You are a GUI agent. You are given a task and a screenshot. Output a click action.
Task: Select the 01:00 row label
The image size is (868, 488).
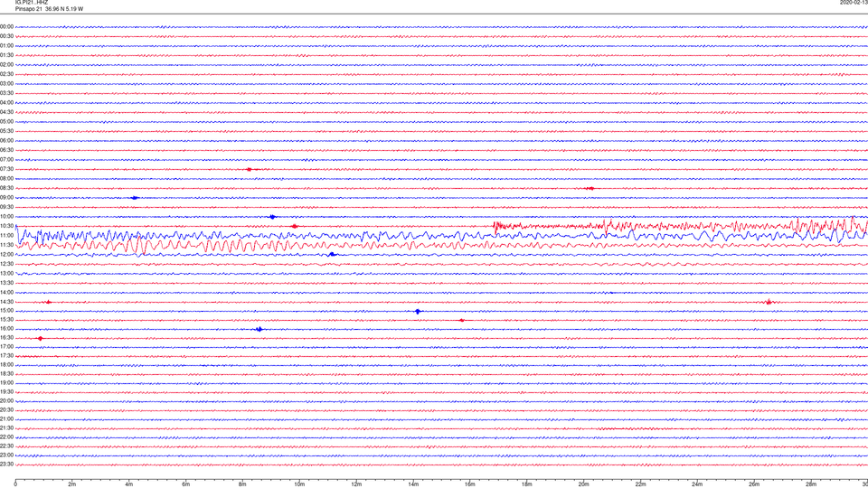(6, 45)
